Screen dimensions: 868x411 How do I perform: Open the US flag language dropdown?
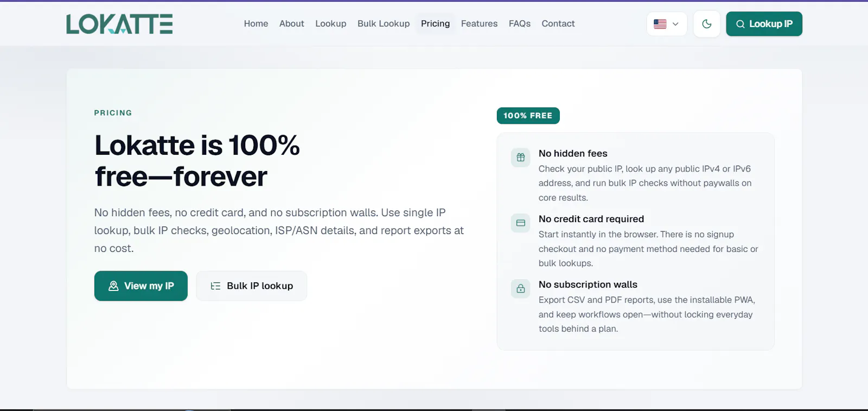click(667, 24)
